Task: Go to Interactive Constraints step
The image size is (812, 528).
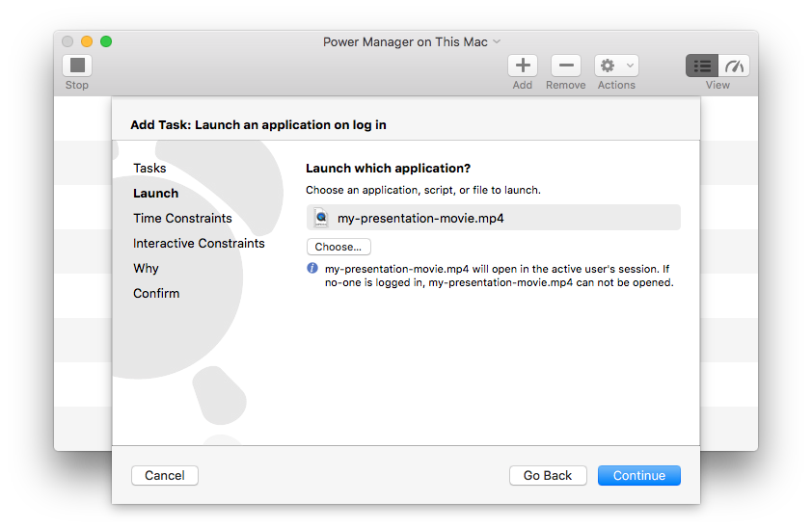Action: (x=199, y=243)
